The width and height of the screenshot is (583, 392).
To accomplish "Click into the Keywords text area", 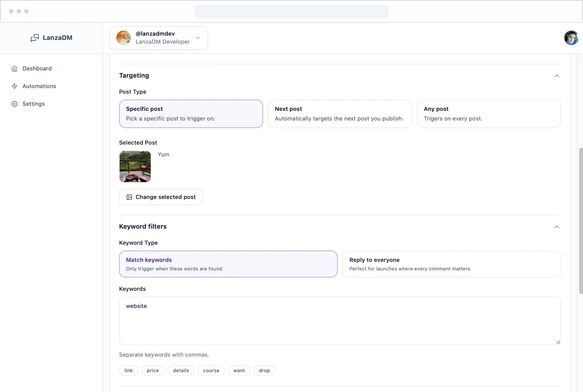I will click(339, 321).
